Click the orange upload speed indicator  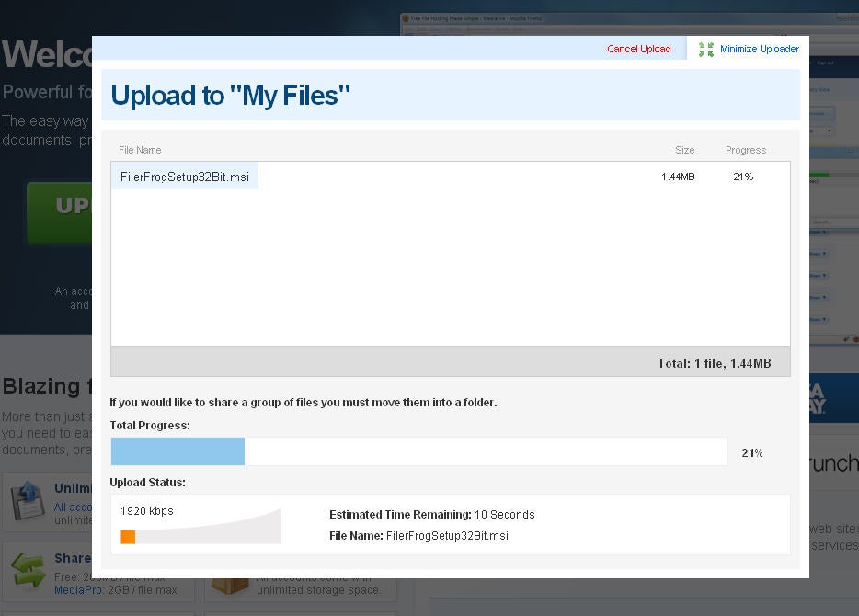coord(128,537)
